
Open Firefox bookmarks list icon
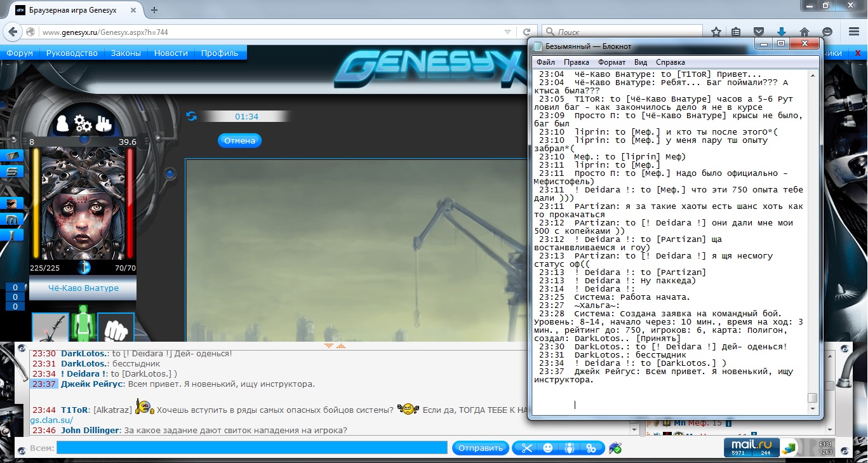736,32
